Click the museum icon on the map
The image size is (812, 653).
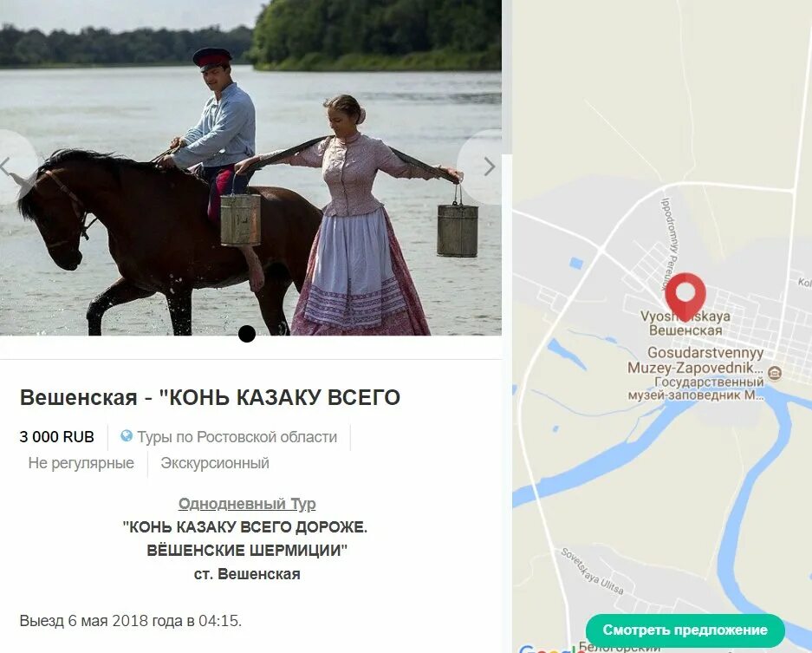click(775, 373)
